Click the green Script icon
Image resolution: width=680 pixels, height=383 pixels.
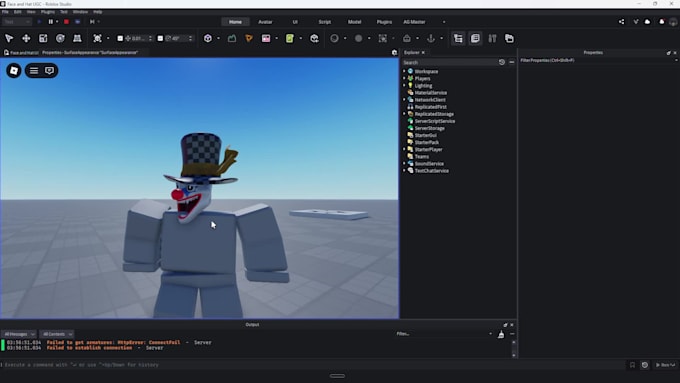click(290, 39)
